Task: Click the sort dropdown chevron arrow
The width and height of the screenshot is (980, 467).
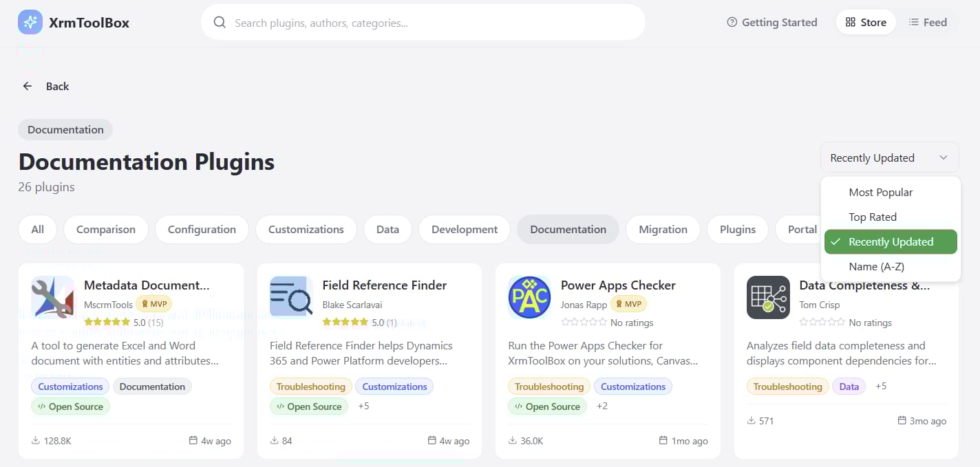Action: tap(944, 158)
